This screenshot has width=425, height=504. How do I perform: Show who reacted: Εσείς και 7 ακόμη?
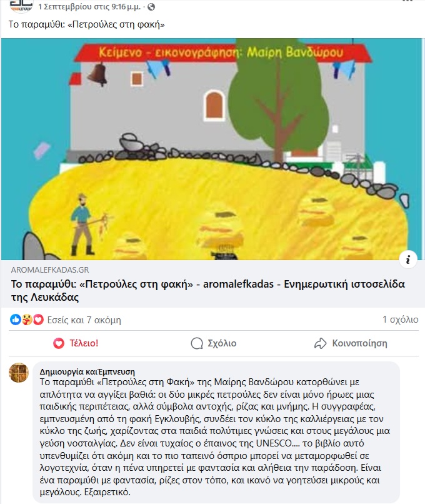[x=84, y=320]
